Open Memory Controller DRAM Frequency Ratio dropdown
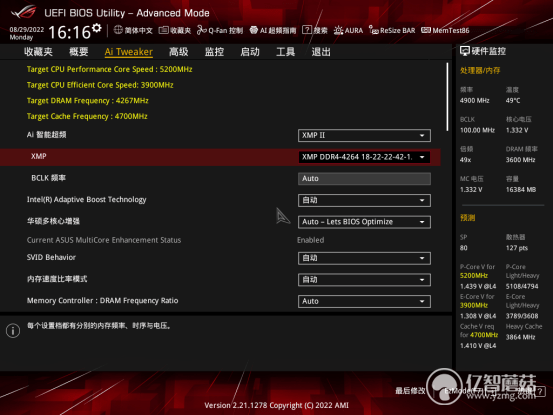This screenshot has width=553, height=415. [364, 301]
